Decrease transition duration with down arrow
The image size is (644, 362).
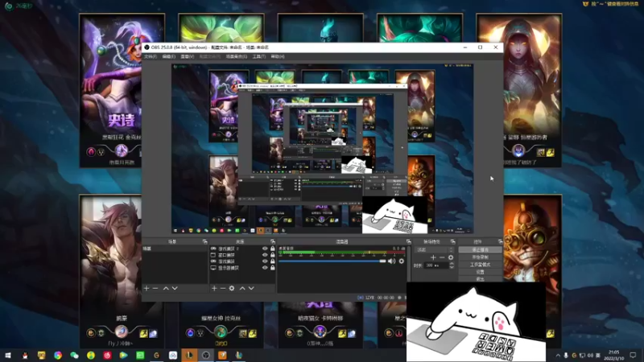452,267
